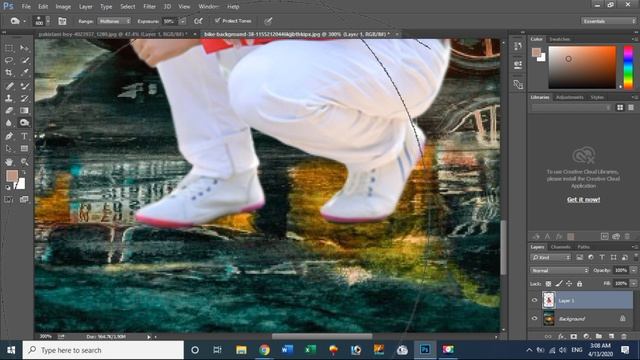Swap foreground and background colors
The height and width of the screenshot is (360, 640).
[24, 172]
